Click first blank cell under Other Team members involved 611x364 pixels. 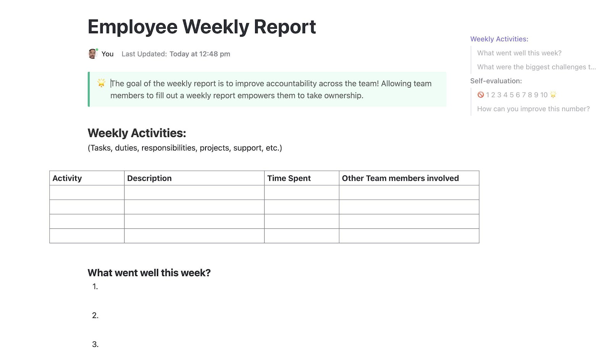click(409, 193)
